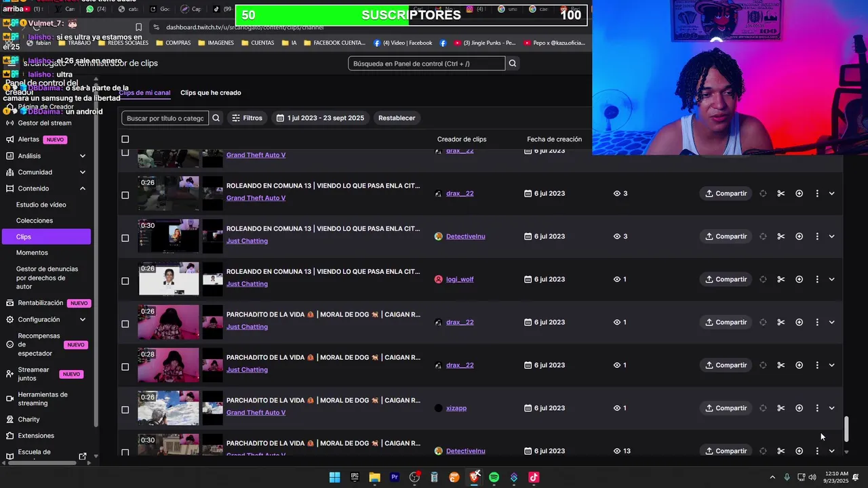Open Escuela de creadores external link icon
The width and height of the screenshot is (868, 488).
point(83,456)
